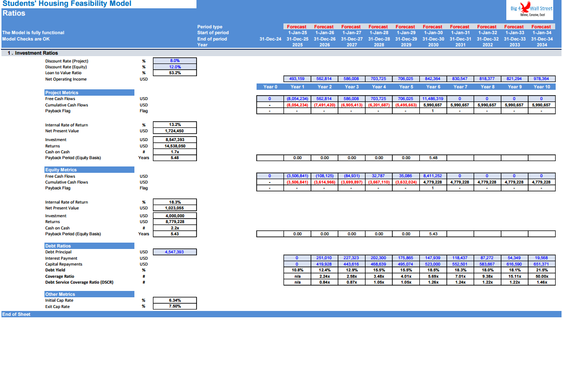Click the Equity Metrics section header
563x392 pixels.
[89, 170]
